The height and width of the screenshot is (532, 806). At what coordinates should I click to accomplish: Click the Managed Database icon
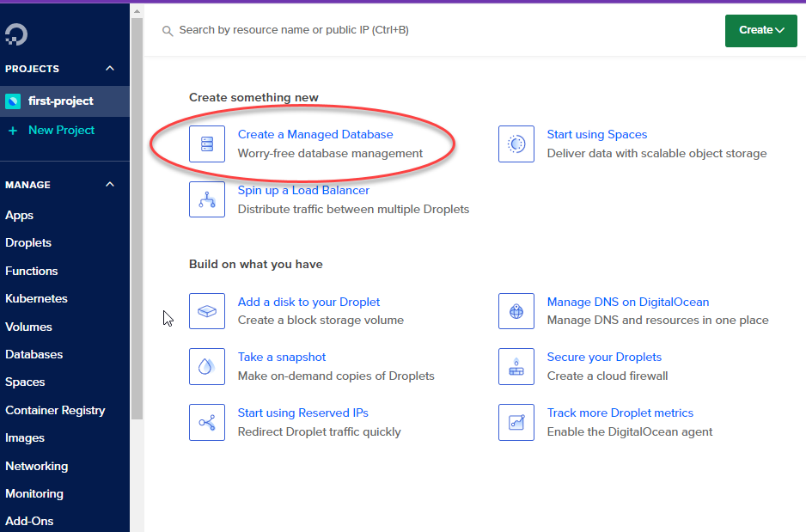(x=207, y=144)
